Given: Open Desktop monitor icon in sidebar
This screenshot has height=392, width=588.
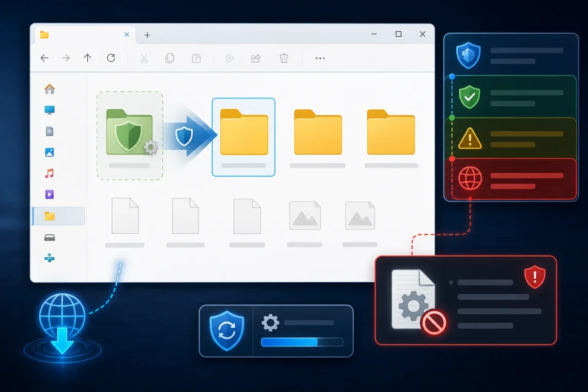Looking at the screenshot, I should (x=50, y=110).
